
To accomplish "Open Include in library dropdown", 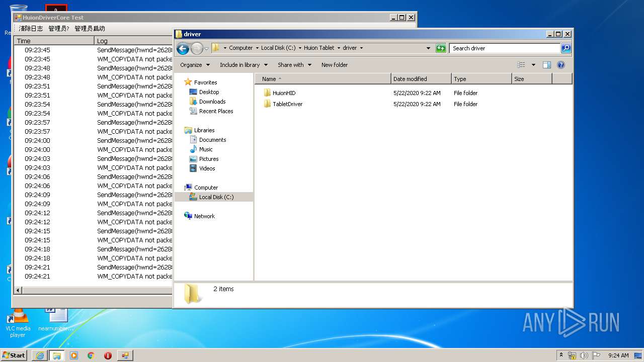I will coord(244,65).
